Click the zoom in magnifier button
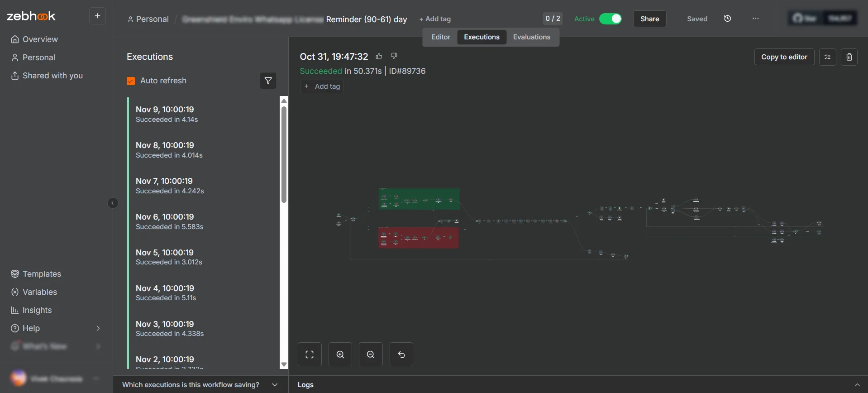This screenshot has height=393, width=868. [x=340, y=355]
